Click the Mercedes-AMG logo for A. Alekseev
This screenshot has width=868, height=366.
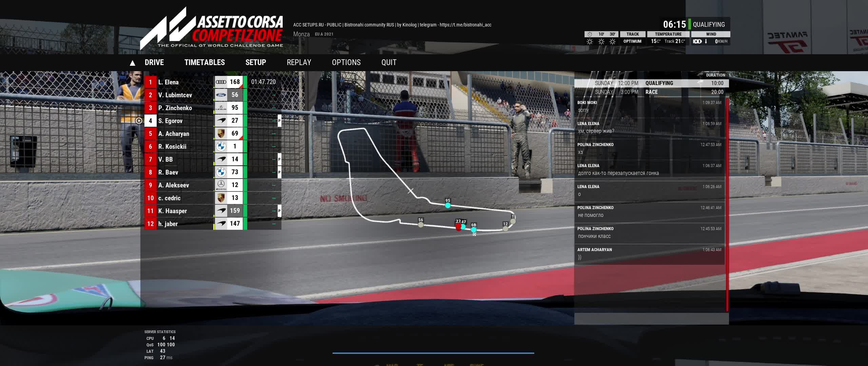[x=221, y=185]
